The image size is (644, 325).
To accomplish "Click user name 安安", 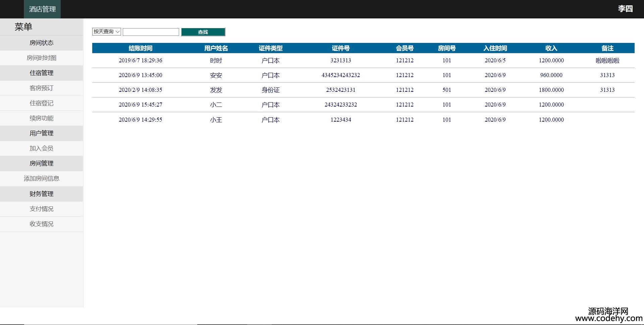I will pyautogui.click(x=216, y=75).
